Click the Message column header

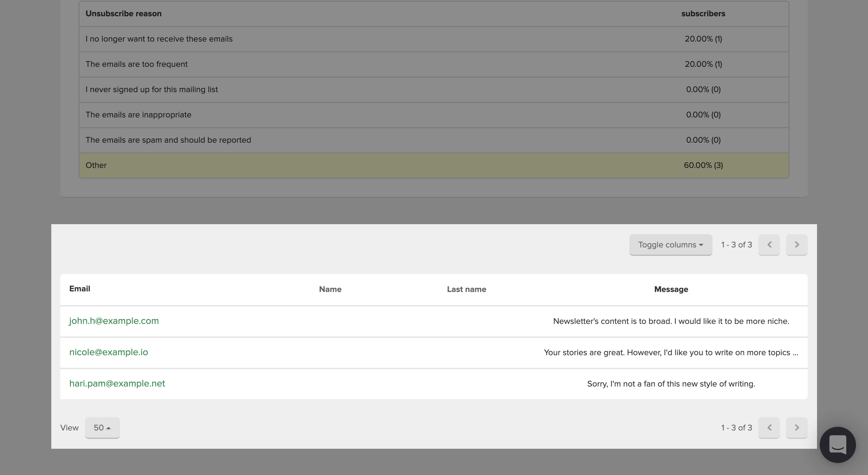coord(671,289)
